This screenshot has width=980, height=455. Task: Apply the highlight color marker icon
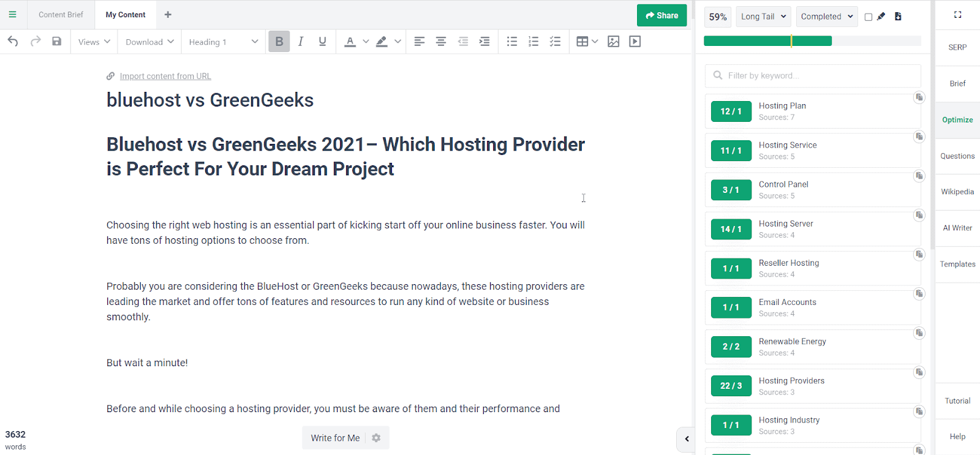click(382, 42)
